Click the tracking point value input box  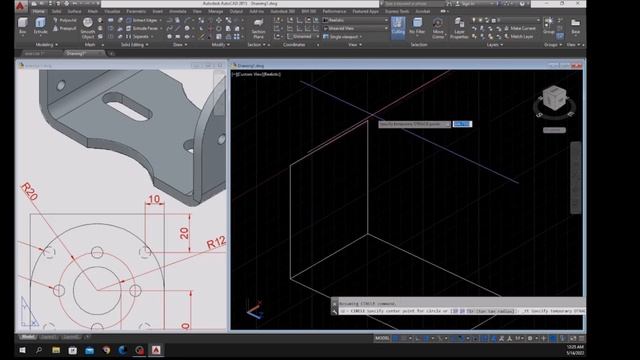[x=462, y=124]
